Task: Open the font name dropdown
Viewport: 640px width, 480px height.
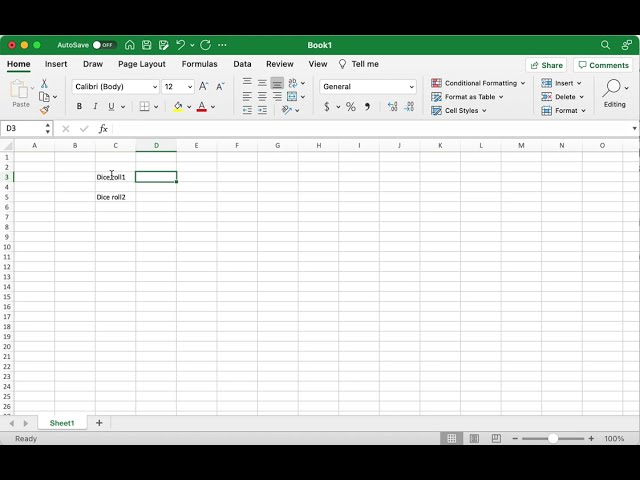Action: (155, 87)
